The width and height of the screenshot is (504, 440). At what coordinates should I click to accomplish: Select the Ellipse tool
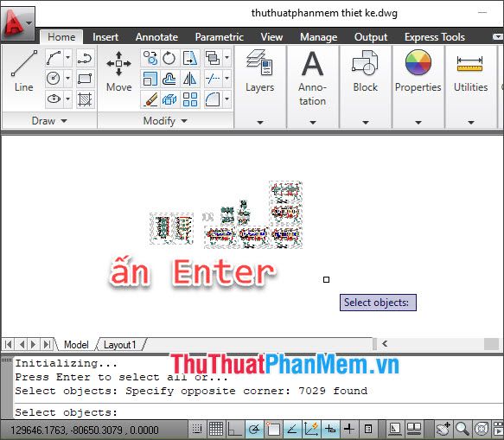click(54, 99)
